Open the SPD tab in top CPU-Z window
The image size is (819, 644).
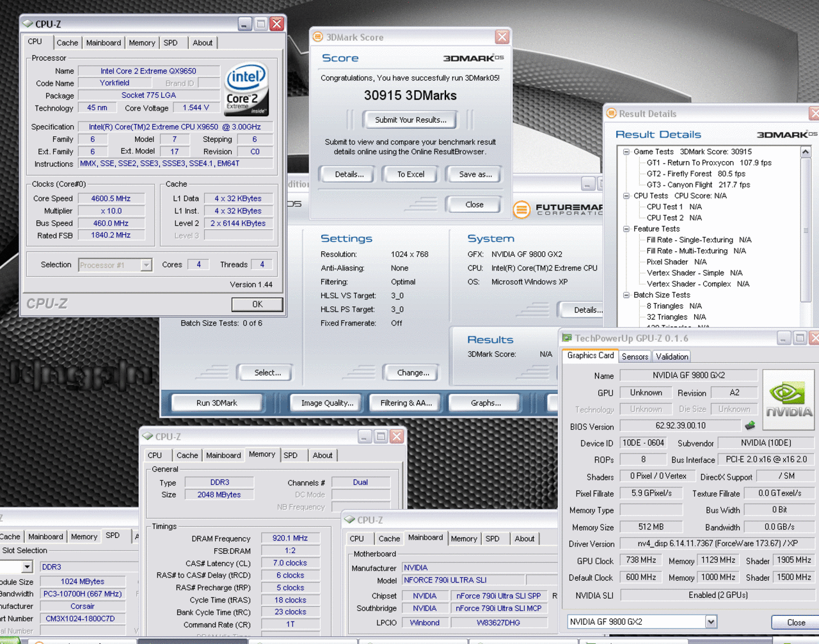point(171,43)
